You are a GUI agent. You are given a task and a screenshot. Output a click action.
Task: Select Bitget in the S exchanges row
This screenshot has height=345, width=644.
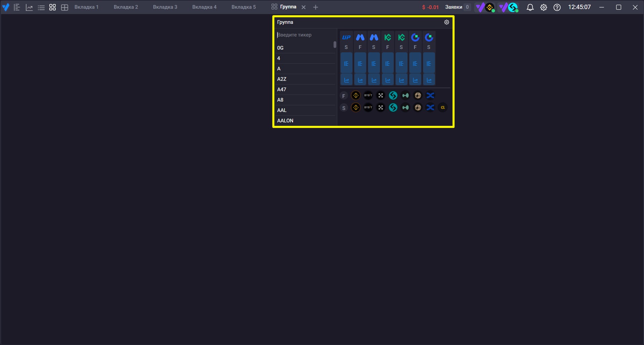point(393,108)
